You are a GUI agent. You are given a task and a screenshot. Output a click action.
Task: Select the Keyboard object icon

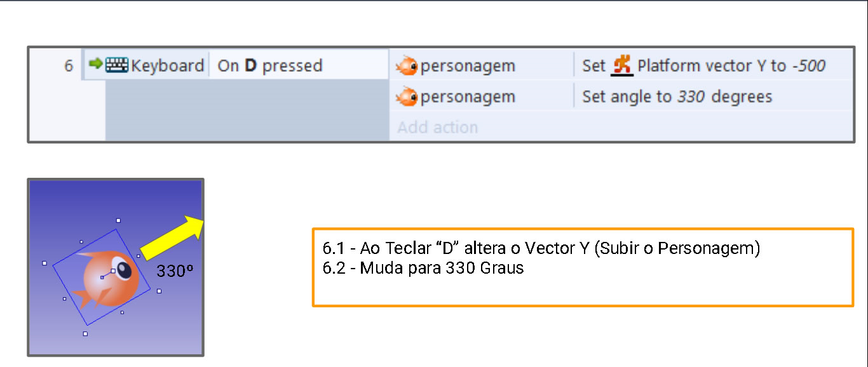(x=117, y=65)
